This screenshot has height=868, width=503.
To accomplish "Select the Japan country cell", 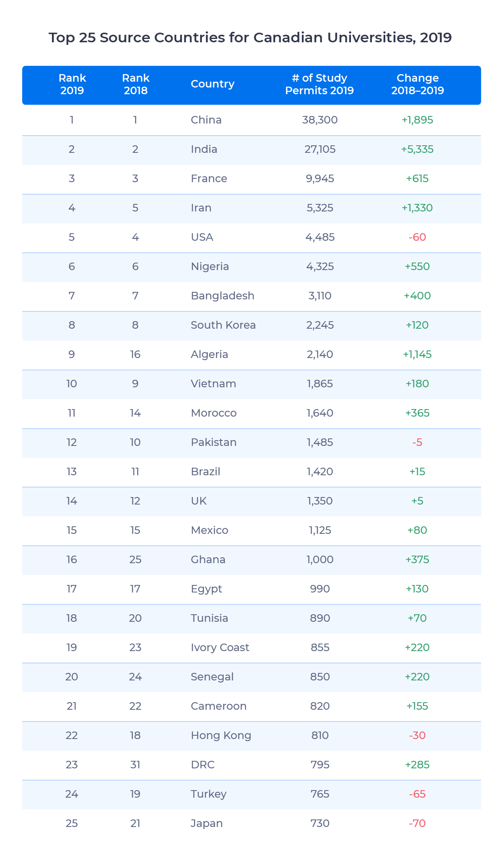I will pos(206,823).
